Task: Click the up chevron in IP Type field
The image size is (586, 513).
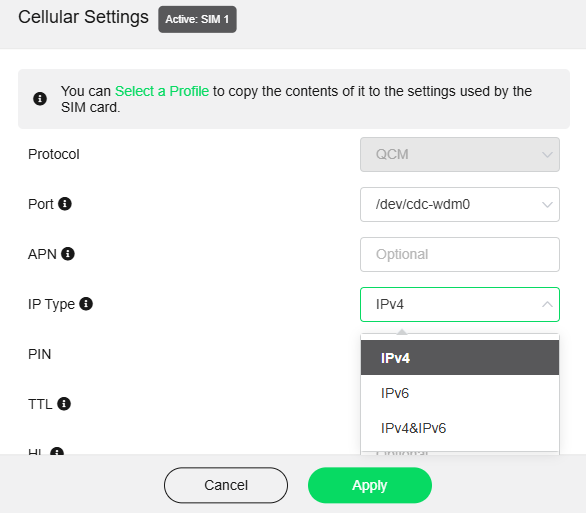Action: pyautogui.click(x=547, y=304)
